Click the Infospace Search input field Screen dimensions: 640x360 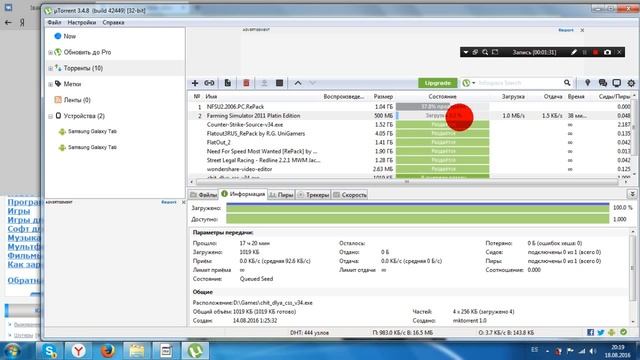click(519, 83)
